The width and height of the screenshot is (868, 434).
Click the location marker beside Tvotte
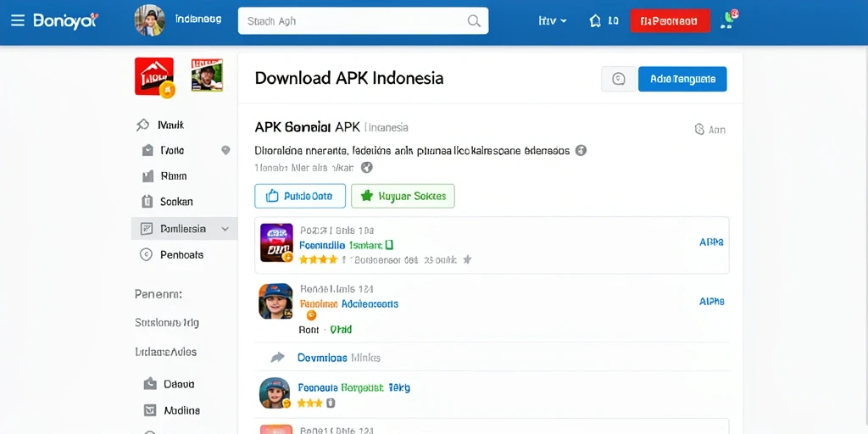tap(225, 150)
